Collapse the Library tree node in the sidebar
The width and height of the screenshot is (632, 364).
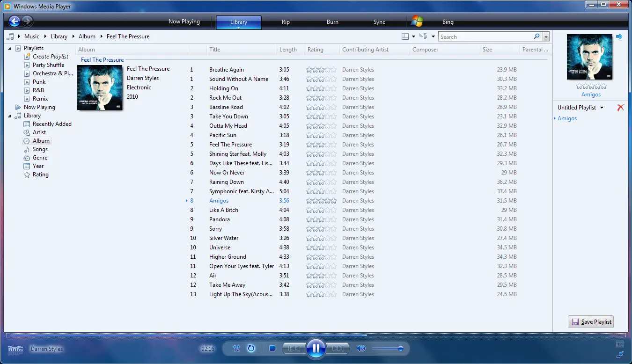click(x=10, y=116)
